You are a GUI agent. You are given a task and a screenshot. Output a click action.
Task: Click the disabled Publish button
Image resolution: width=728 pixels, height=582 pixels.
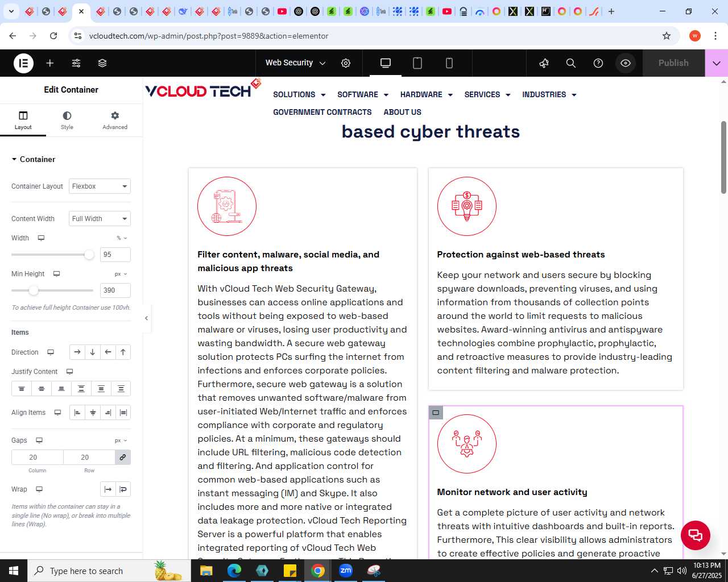pyautogui.click(x=673, y=63)
